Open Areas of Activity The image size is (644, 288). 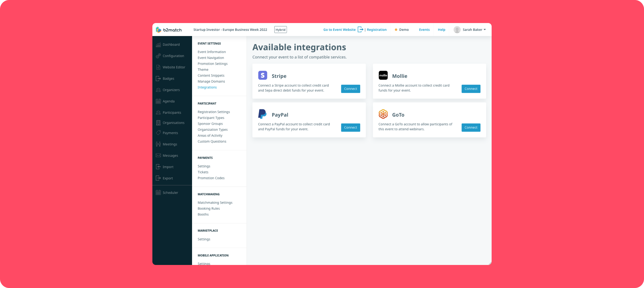(210, 136)
